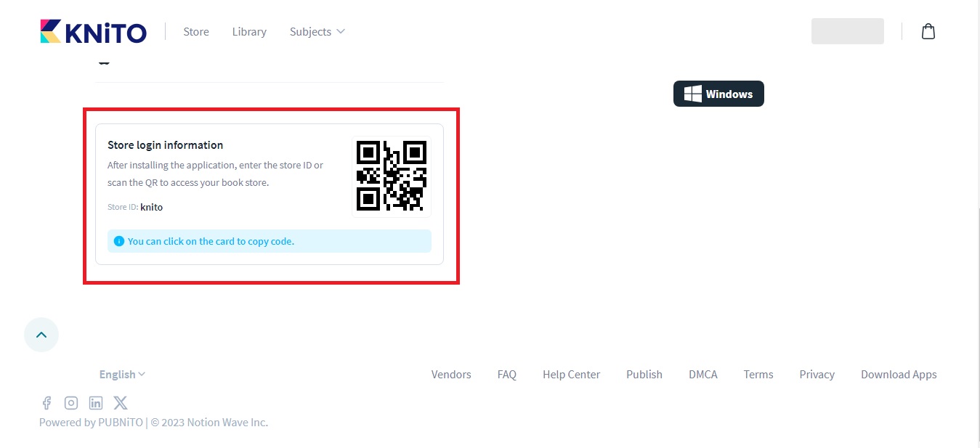The height and width of the screenshot is (448, 980).
Task: Click the grey placeholder button in header
Action: tap(848, 31)
